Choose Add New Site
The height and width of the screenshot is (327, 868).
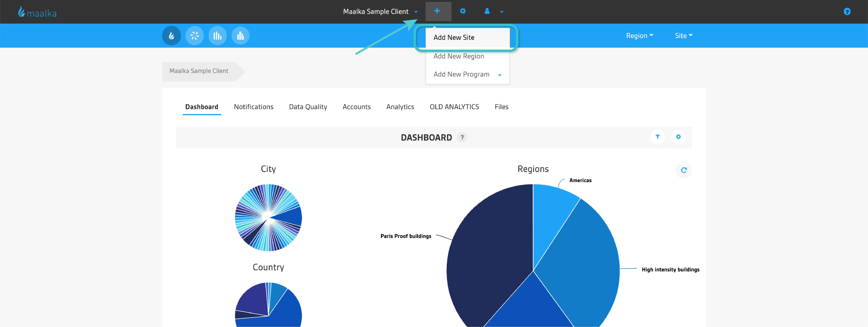[467, 37]
